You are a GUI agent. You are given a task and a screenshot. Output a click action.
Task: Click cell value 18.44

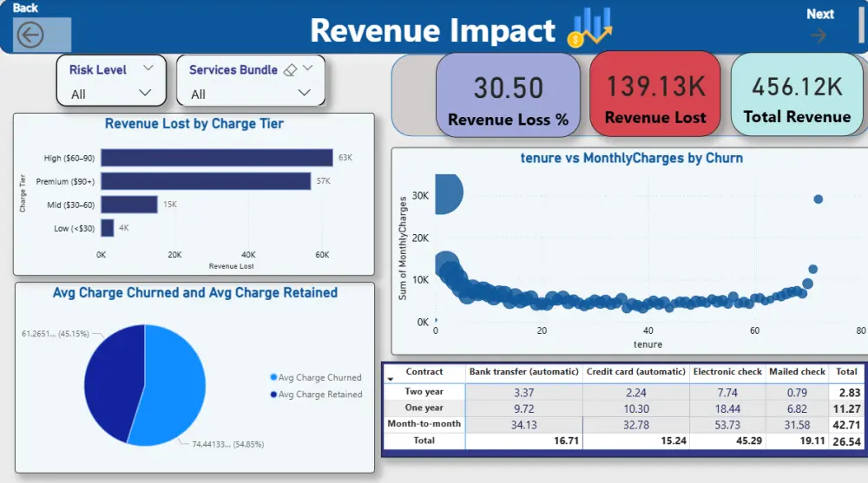727,409
